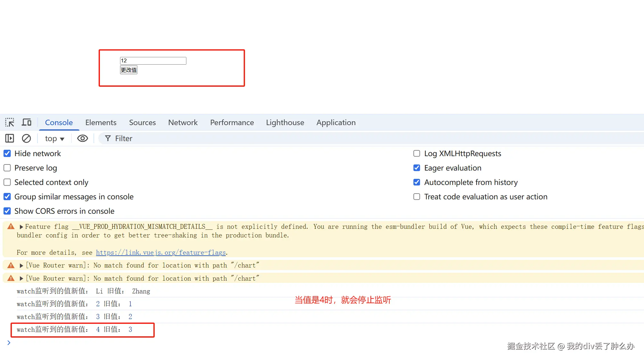Toggle the device toolbar icon
Viewport: 644px width, 360px height.
27,122
